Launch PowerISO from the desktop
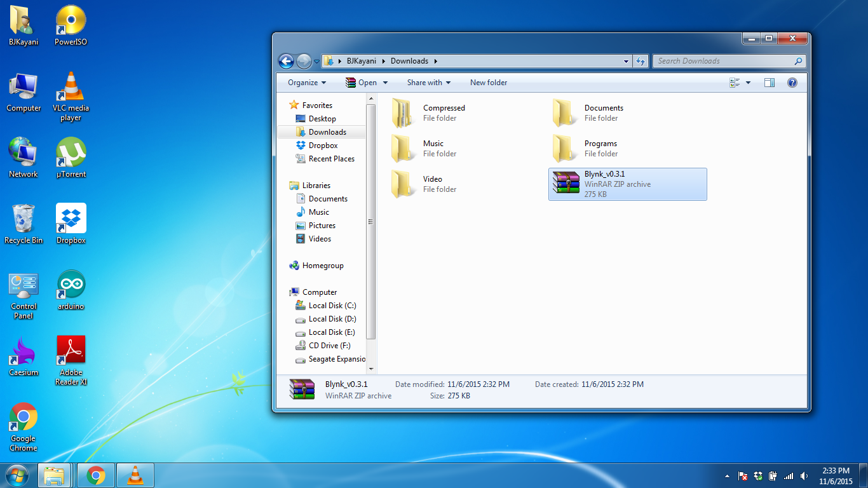The height and width of the screenshot is (488, 868). [x=71, y=25]
